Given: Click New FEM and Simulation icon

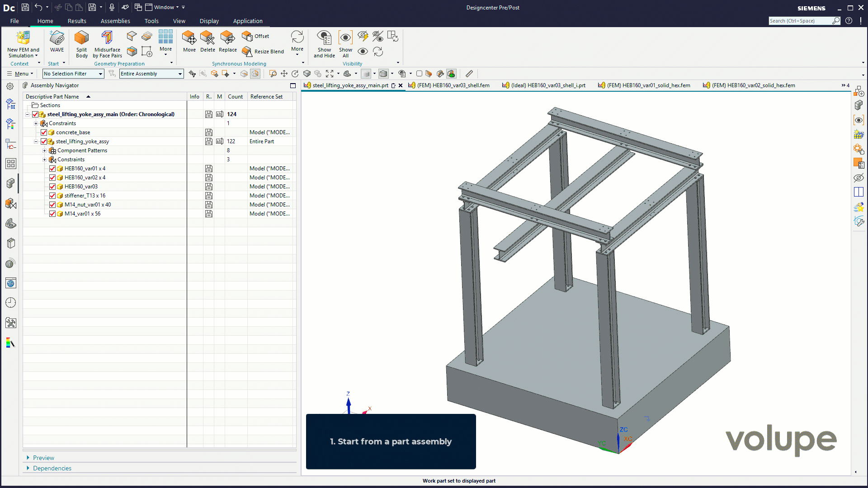Looking at the screenshot, I should (23, 38).
